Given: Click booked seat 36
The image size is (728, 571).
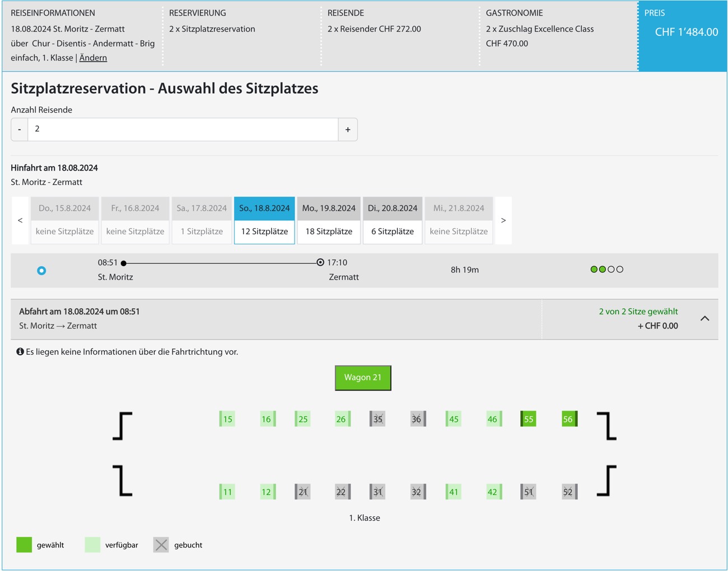Looking at the screenshot, I should point(418,419).
